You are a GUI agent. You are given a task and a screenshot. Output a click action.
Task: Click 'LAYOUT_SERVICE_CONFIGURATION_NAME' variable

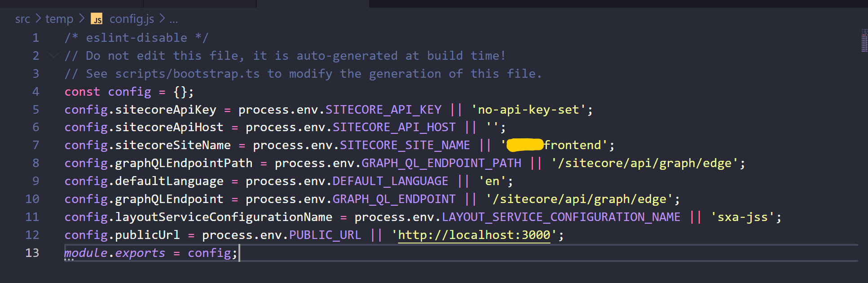tap(561, 217)
